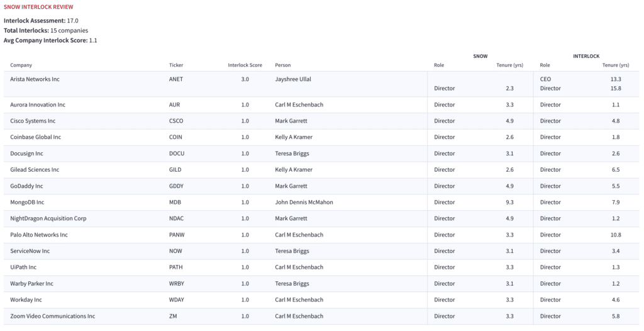Select ticker GILD
Viewport: 644px width, 331px height.
(175, 169)
